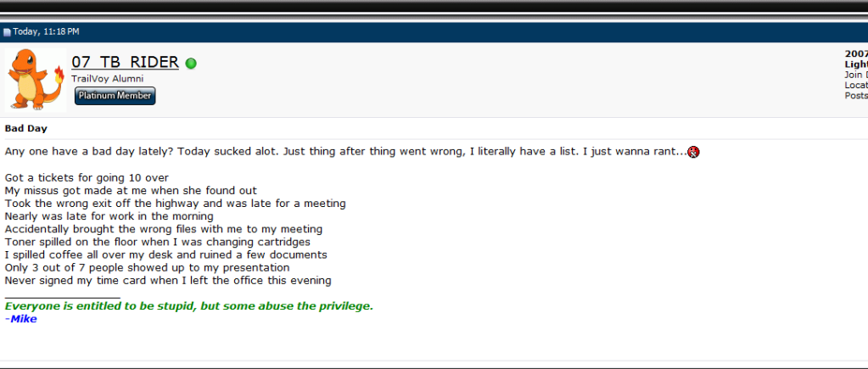
Task: Click the line about spilled coffee
Action: tap(165, 254)
